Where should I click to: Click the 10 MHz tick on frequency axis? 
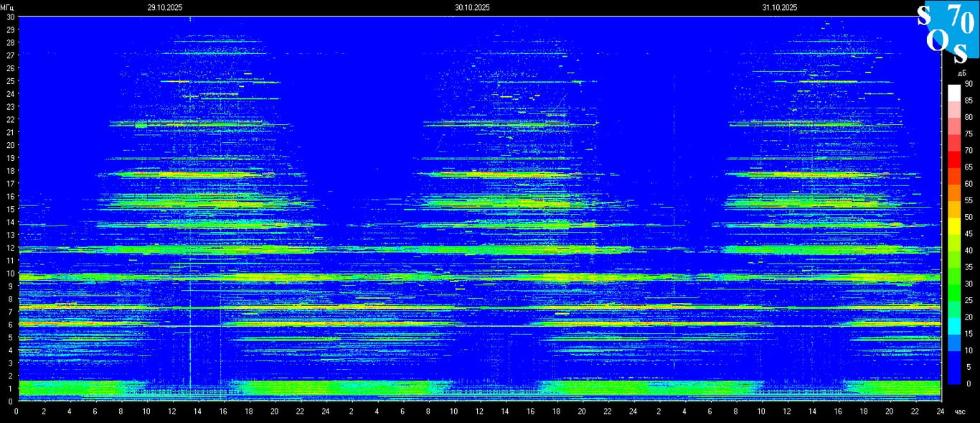pyautogui.click(x=10, y=274)
